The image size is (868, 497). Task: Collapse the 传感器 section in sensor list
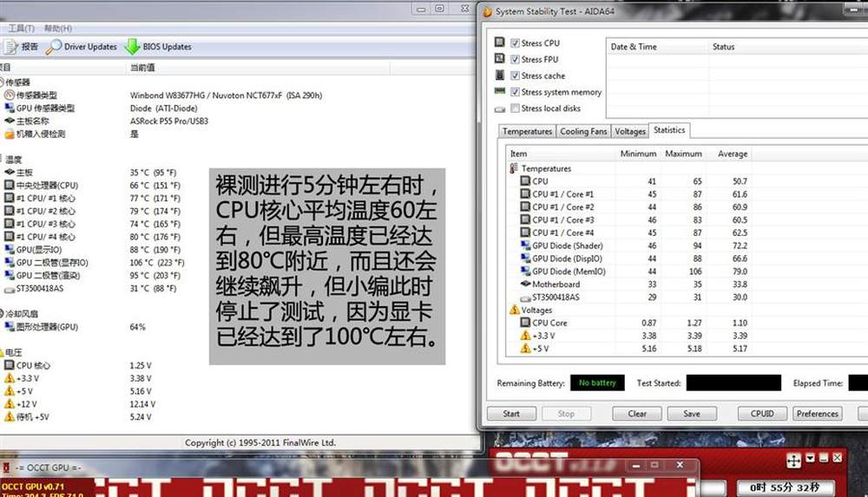coord(2,82)
